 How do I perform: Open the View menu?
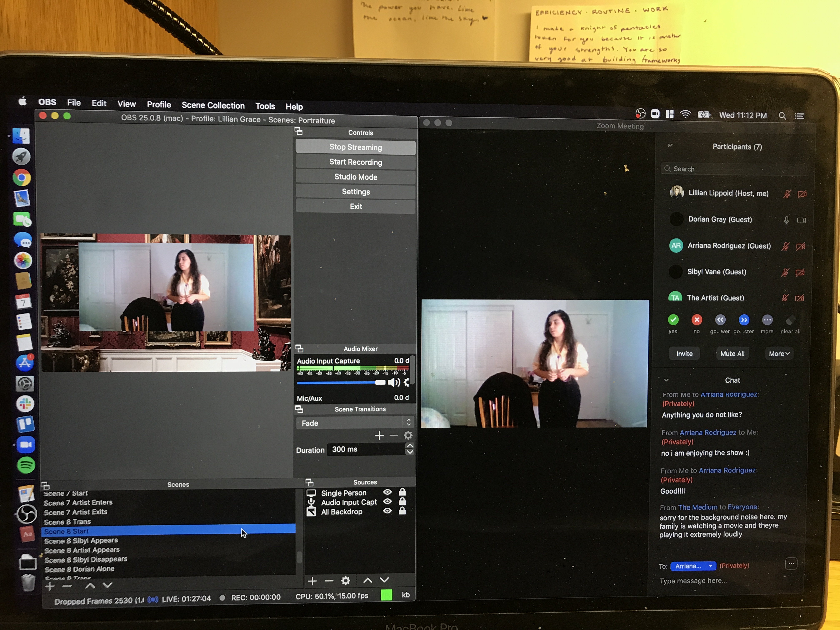point(126,104)
